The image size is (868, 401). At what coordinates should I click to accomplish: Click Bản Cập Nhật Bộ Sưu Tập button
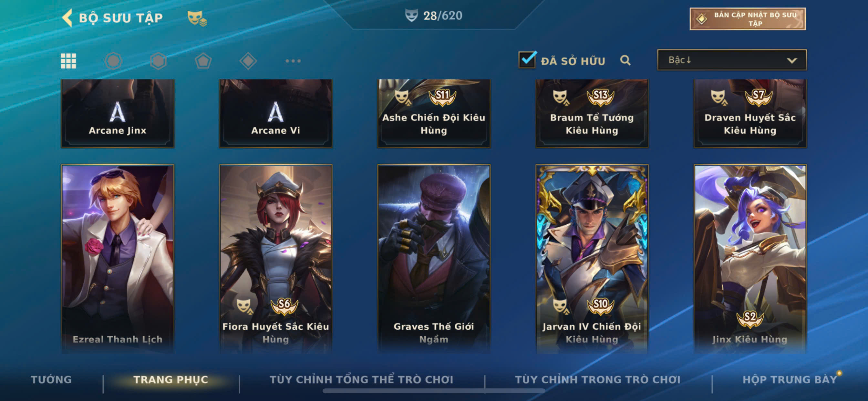pyautogui.click(x=748, y=19)
